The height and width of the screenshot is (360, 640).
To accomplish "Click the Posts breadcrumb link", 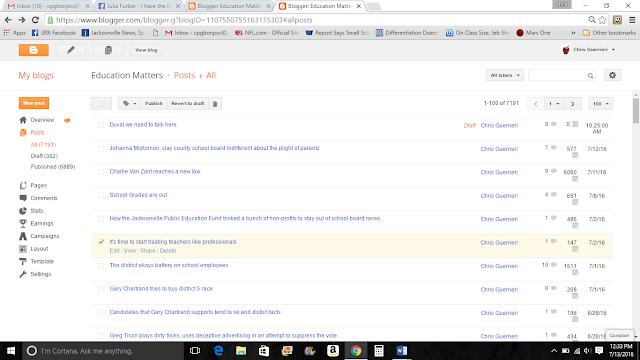I will [x=184, y=75].
